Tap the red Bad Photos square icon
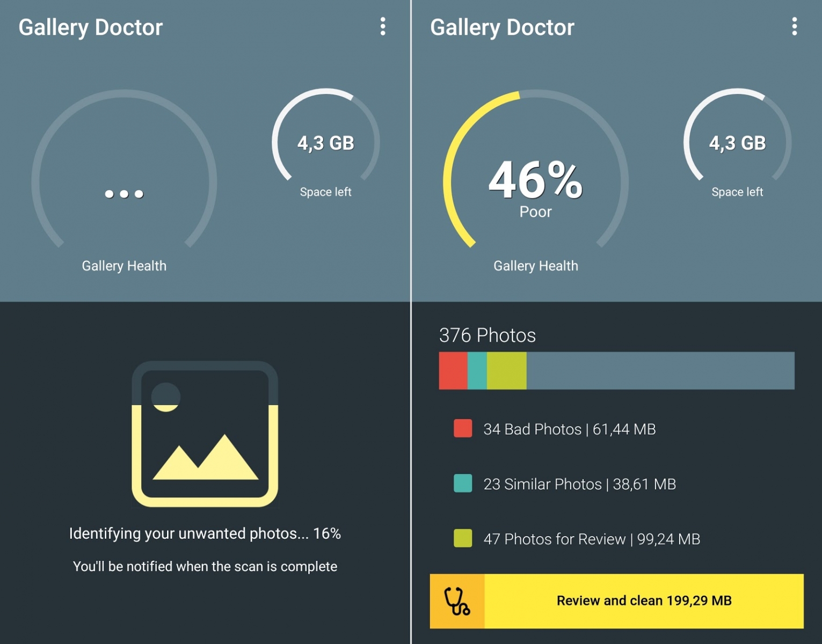This screenshot has height=644, width=822. [463, 429]
